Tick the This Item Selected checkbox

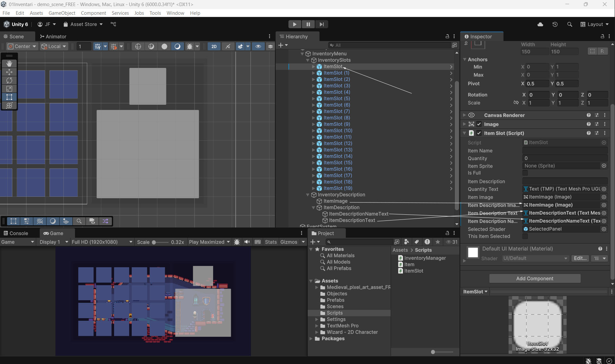click(525, 236)
